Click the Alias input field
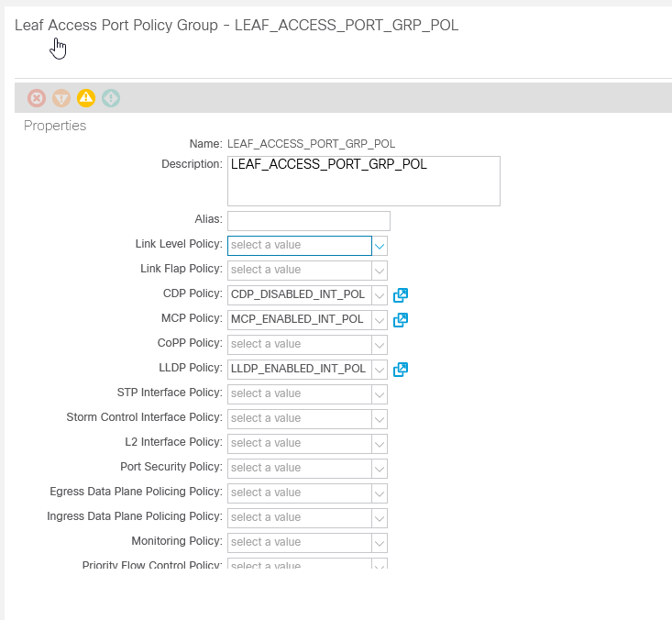 (308, 221)
